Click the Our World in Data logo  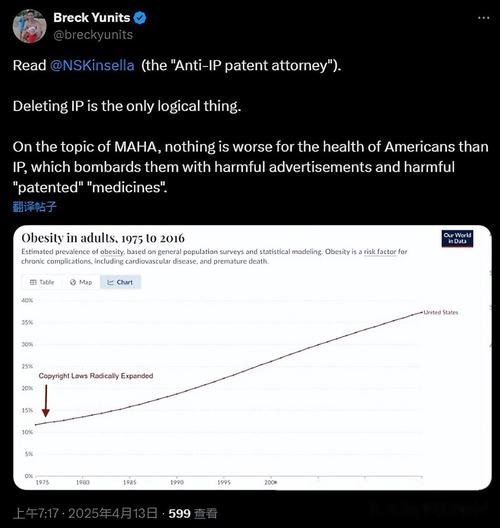(x=457, y=238)
